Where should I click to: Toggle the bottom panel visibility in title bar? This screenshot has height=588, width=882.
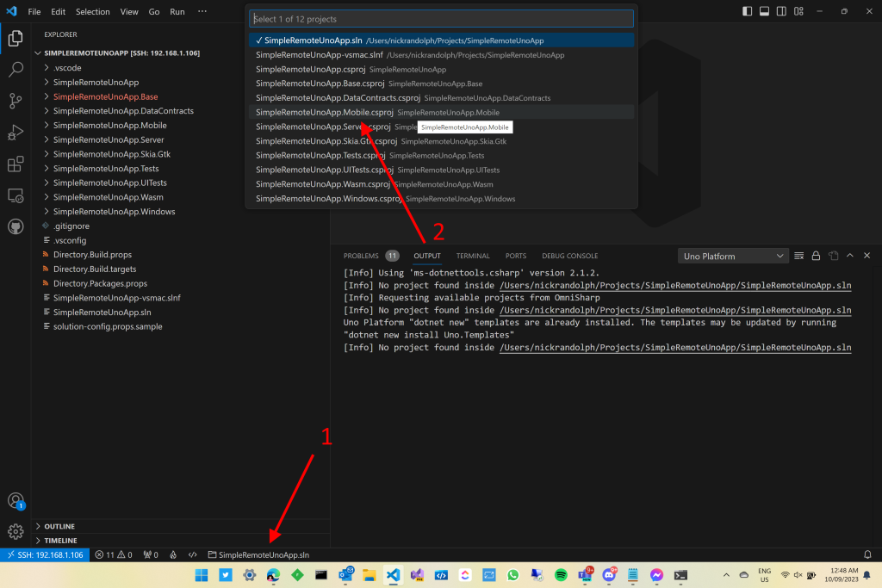tap(764, 11)
